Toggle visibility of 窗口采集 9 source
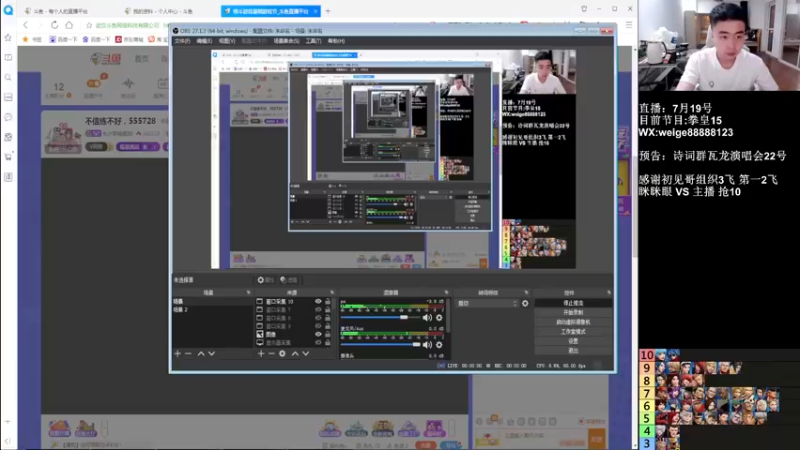The width and height of the screenshot is (800, 450). coord(318,326)
